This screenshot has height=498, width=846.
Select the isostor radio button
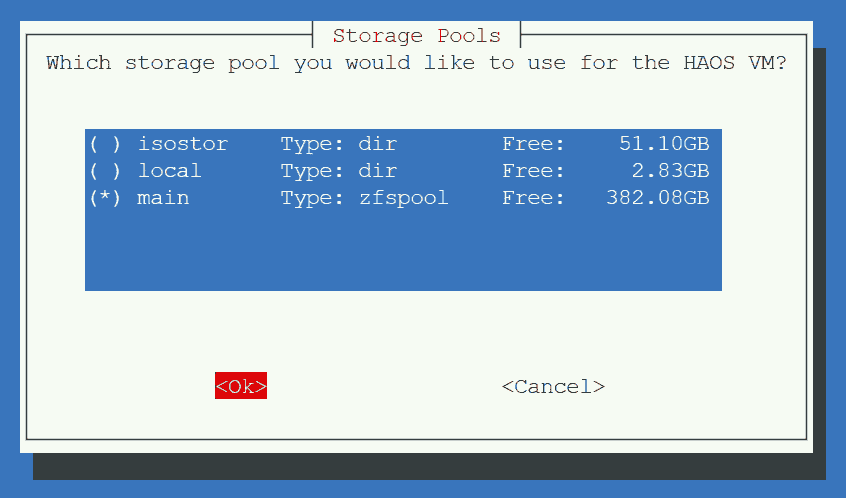coord(105,144)
